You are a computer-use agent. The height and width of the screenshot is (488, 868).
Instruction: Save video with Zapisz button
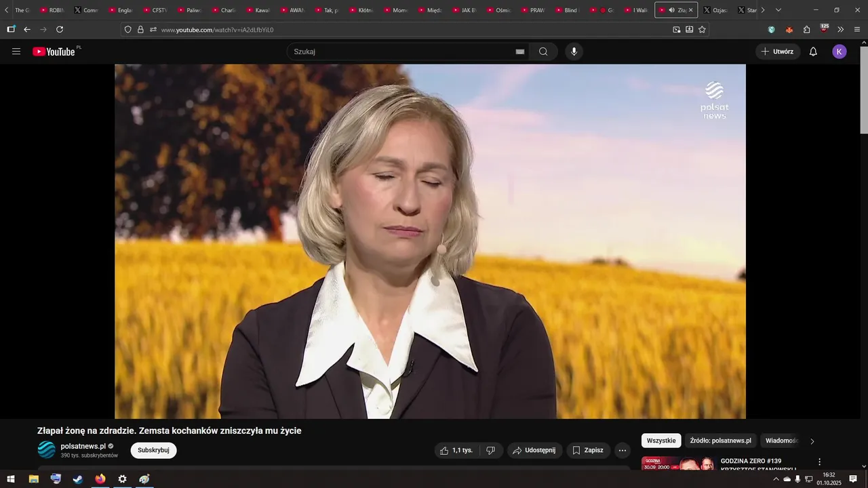[588, 450]
